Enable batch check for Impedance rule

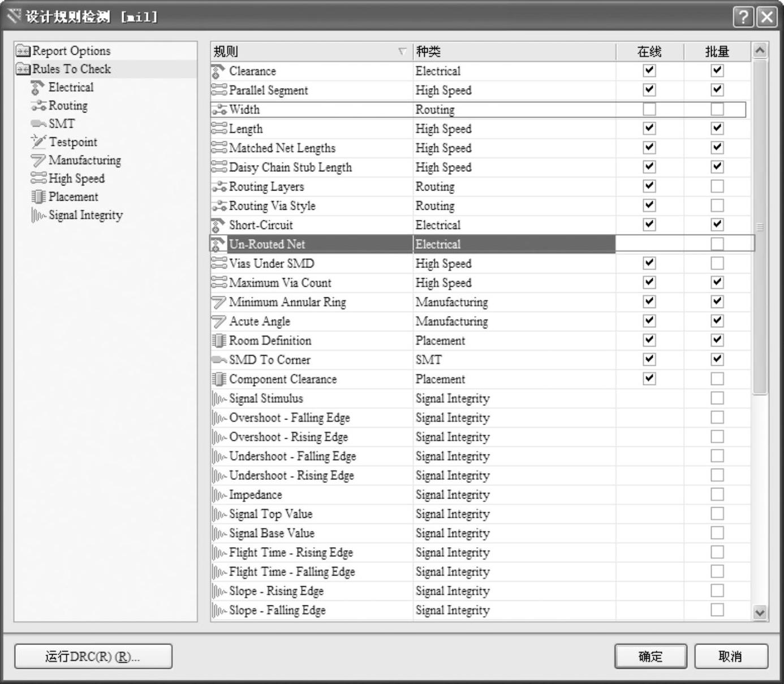[x=717, y=494]
